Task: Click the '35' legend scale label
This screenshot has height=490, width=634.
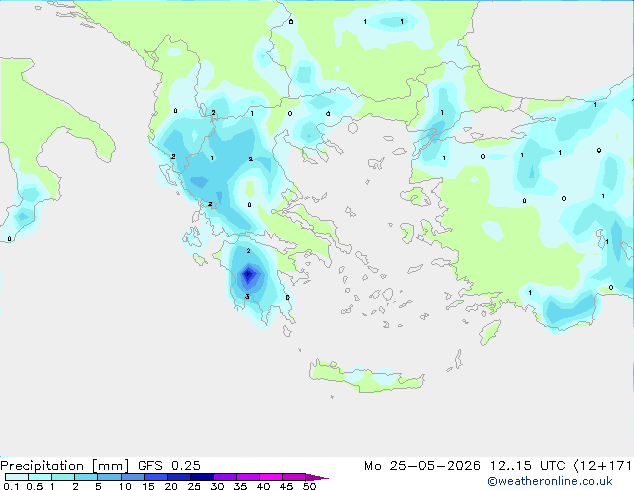Action: pos(240,486)
